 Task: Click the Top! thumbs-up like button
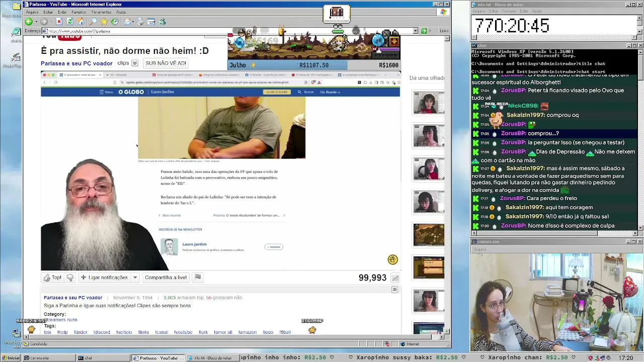coord(52,278)
